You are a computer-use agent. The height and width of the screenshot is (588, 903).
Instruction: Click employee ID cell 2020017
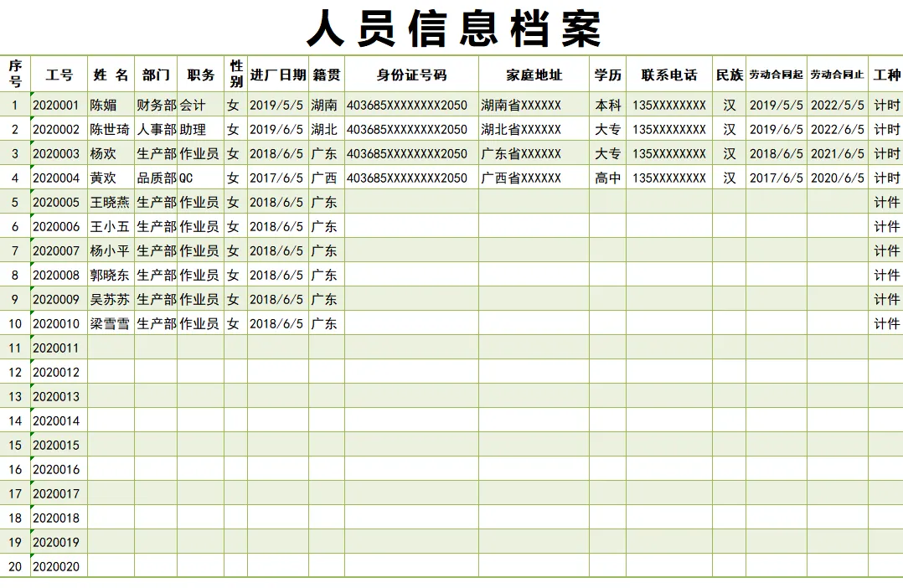coord(59,493)
